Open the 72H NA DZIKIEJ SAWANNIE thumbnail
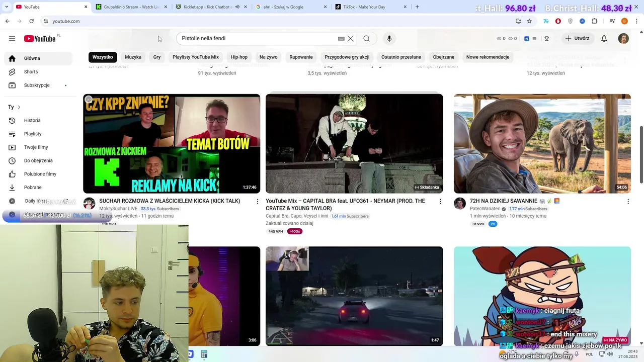 (x=542, y=144)
